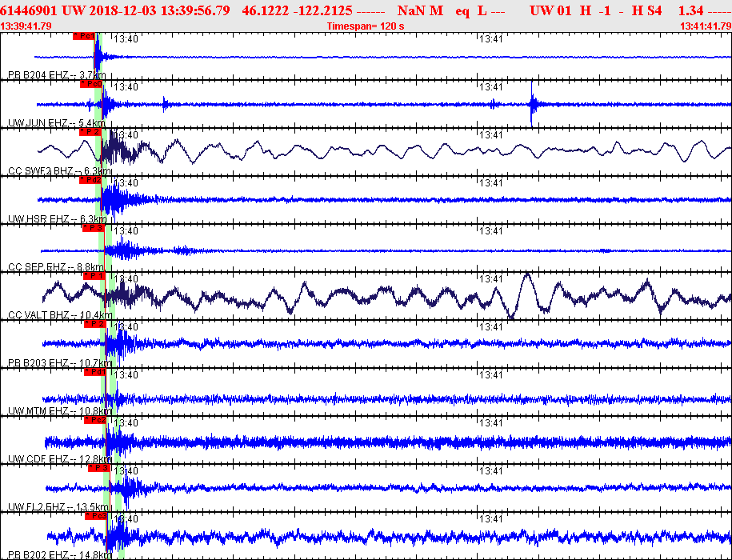This screenshot has height=560, width=732.
Task: Click the 'UW HSR EHZ -- 6.3km' station label
Action: (x=57, y=219)
